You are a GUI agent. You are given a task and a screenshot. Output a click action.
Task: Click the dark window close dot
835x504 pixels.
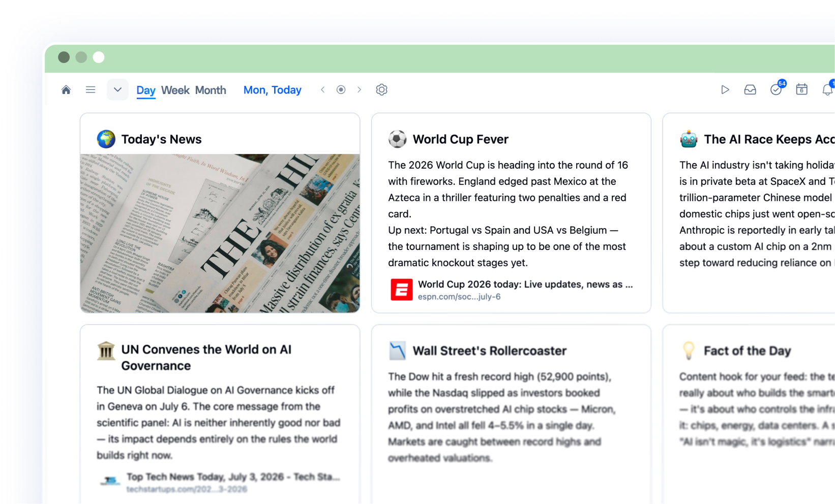point(64,57)
